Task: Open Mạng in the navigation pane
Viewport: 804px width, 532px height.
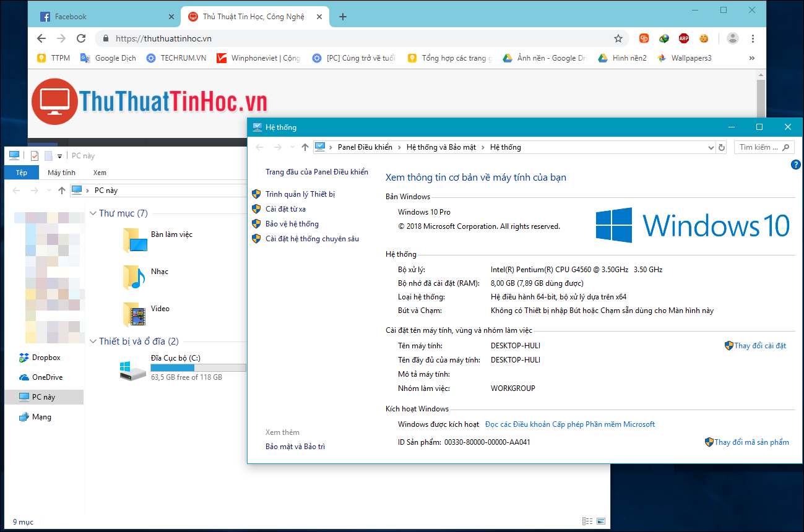Action: pyautogui.click(x=35, y=417)
